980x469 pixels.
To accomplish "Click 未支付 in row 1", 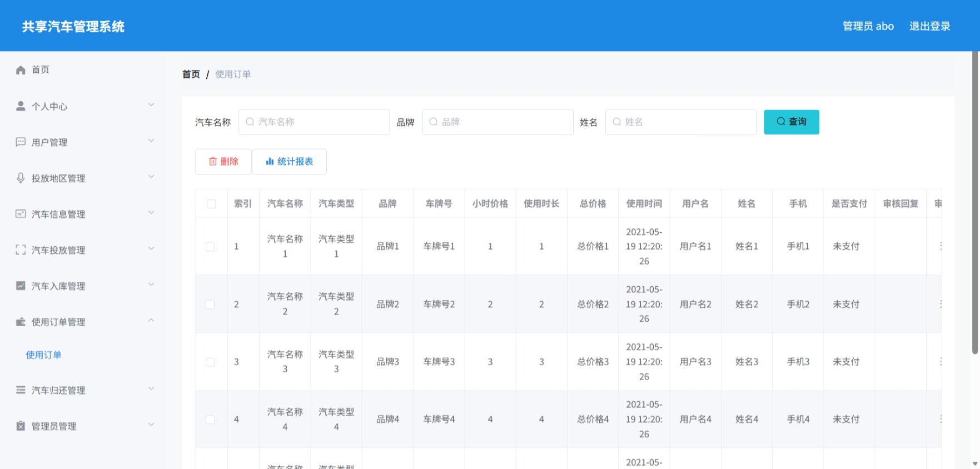I will [x=846, y=246].
